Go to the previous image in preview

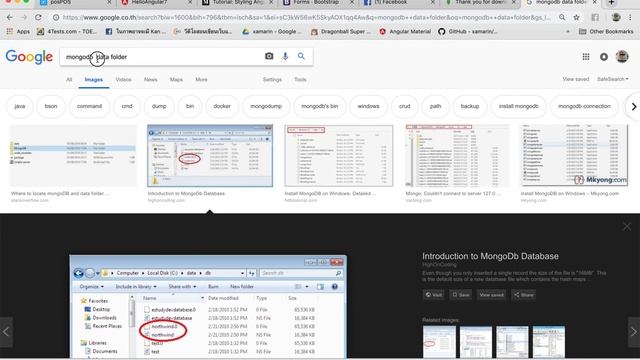[x=6, y=332]
